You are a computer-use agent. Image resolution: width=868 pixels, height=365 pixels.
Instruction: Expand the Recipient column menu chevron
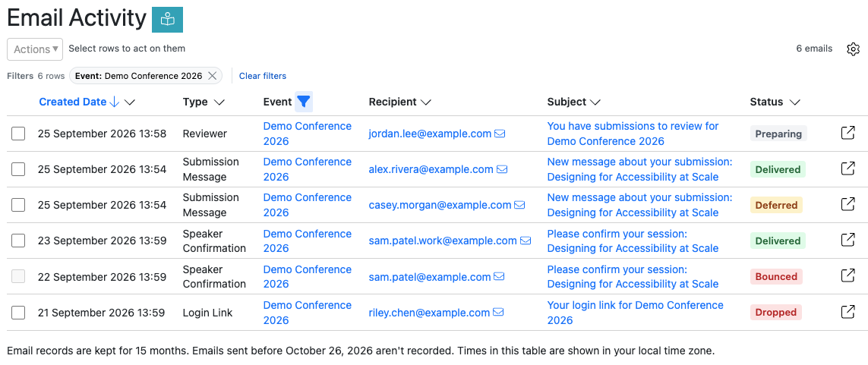tap(426, 102)
